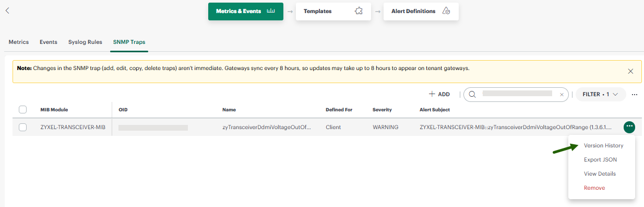Choose View Details from the context menu
Viewport: 644px width, 207px height.
[600, 174]
